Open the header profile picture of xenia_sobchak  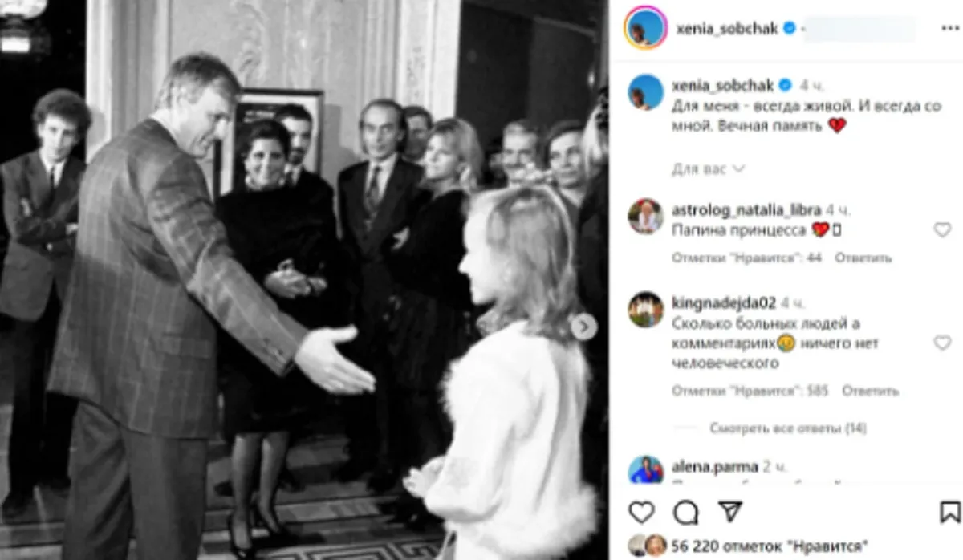pos(646,29)
